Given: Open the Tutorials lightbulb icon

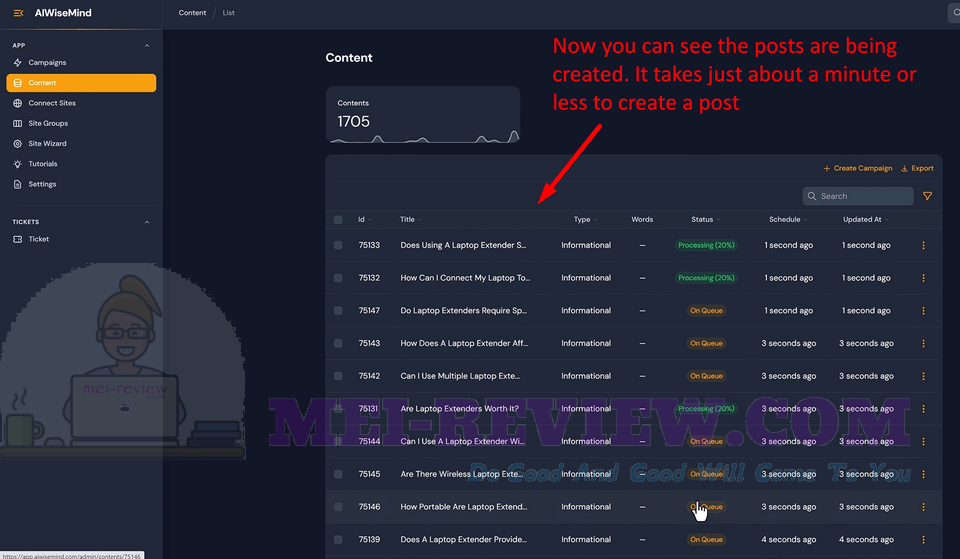Looking at the screenshot, I should tap(17, 163).
